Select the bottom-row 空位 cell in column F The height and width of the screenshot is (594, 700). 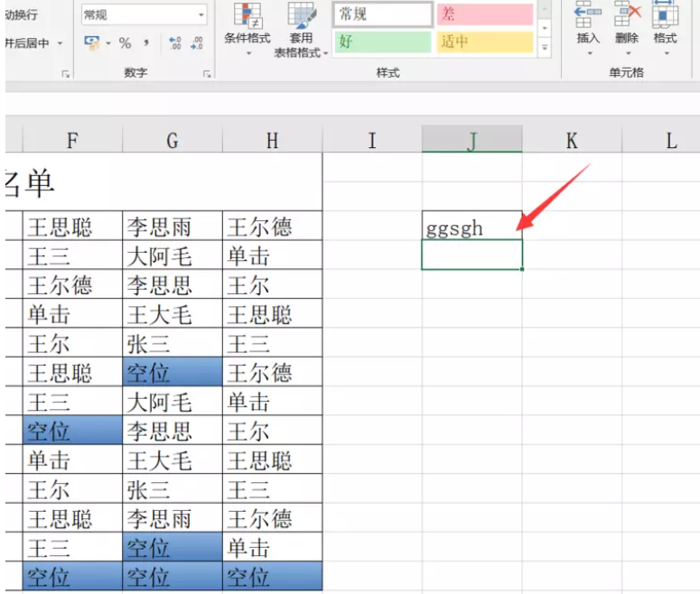point(72,576)
